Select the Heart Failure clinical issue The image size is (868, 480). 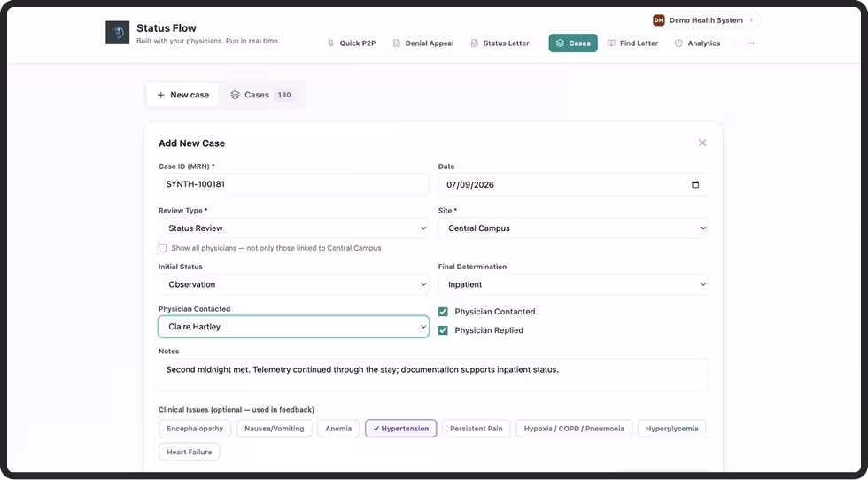pyautogui.click(x=190, y=452)
